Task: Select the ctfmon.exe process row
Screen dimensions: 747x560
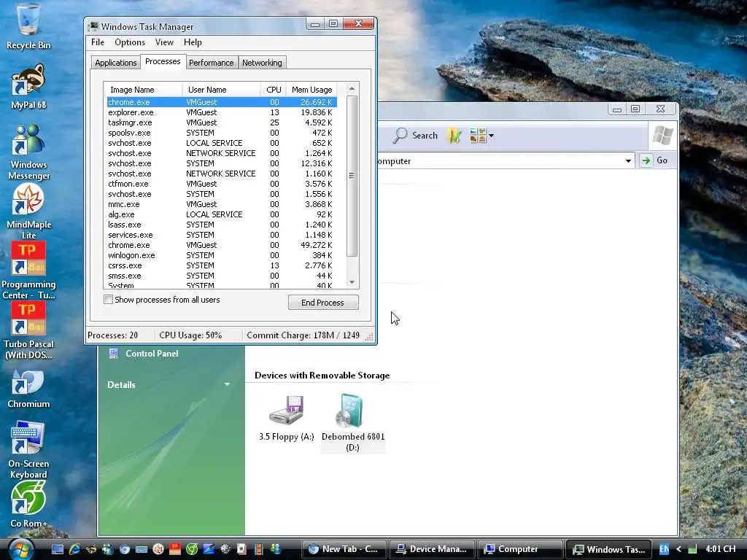Action: pos(222,184)
